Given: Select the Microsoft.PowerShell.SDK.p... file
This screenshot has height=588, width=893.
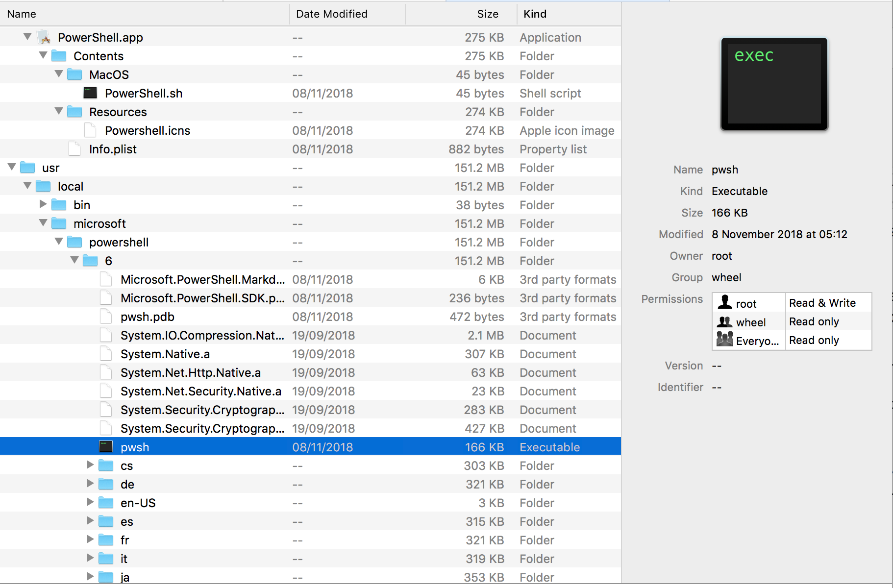Looking at the screenshot, I should (310, 298).
